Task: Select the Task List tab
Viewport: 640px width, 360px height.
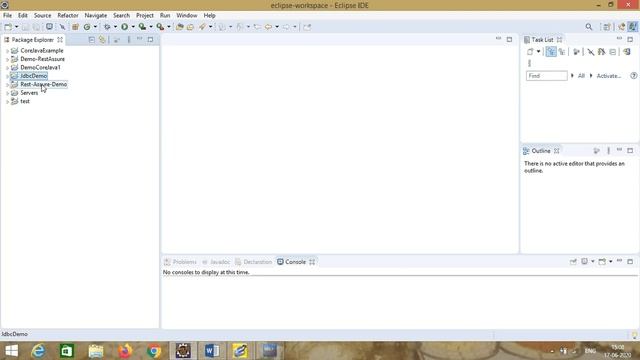Action: click(x=542, y=40)
